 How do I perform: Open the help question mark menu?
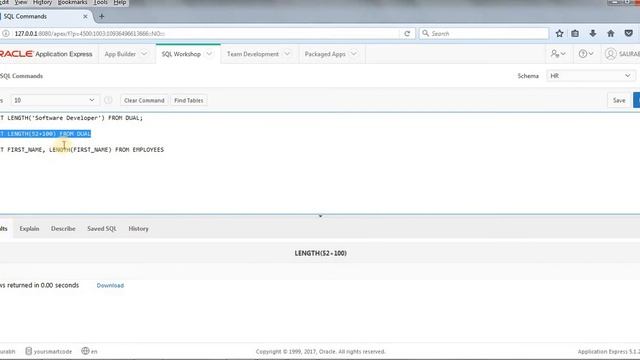point(586,54)
